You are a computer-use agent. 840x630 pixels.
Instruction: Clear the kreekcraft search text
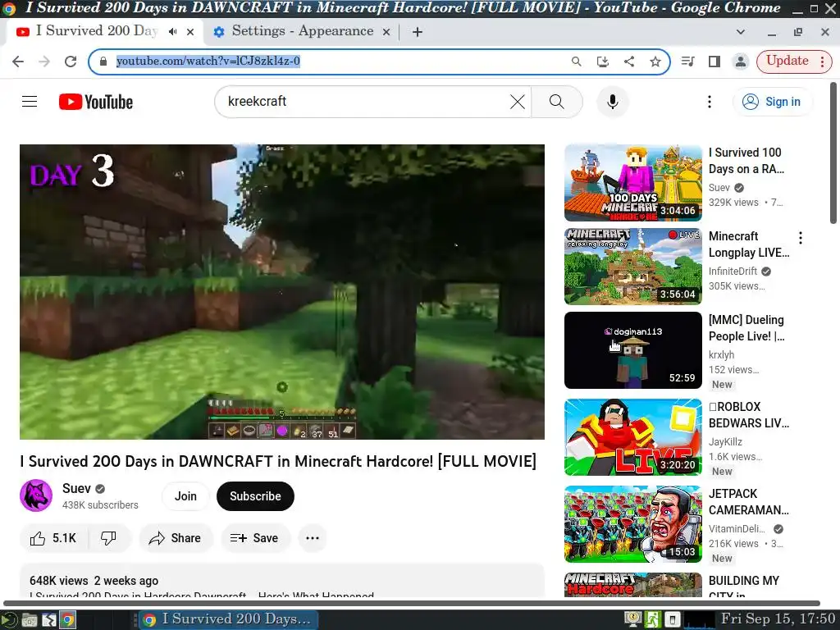(518, 102)
